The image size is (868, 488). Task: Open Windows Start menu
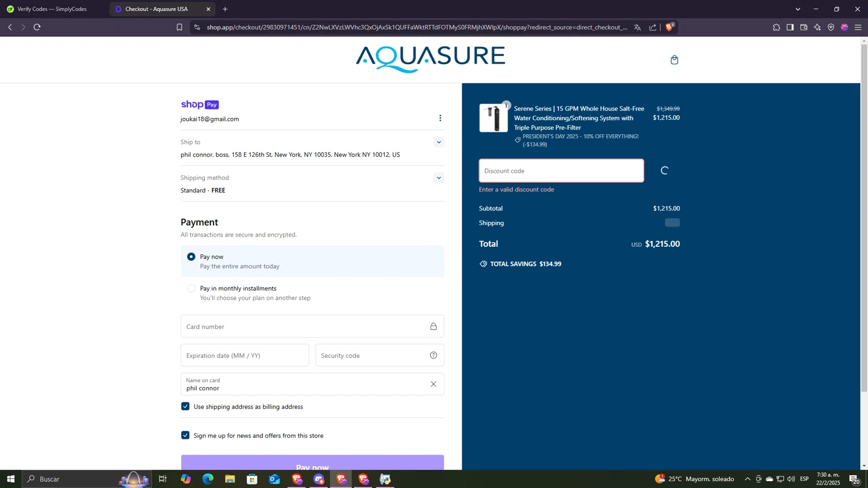point(10,479)
